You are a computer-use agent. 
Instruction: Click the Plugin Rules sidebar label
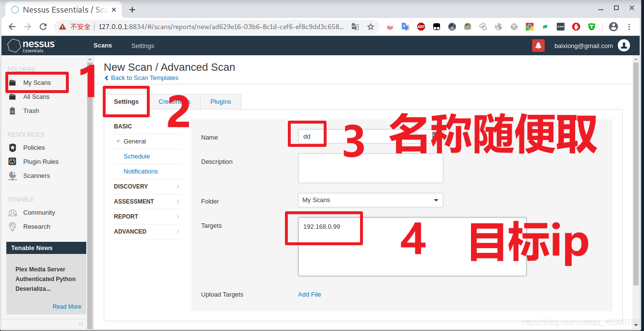point(41,161)
